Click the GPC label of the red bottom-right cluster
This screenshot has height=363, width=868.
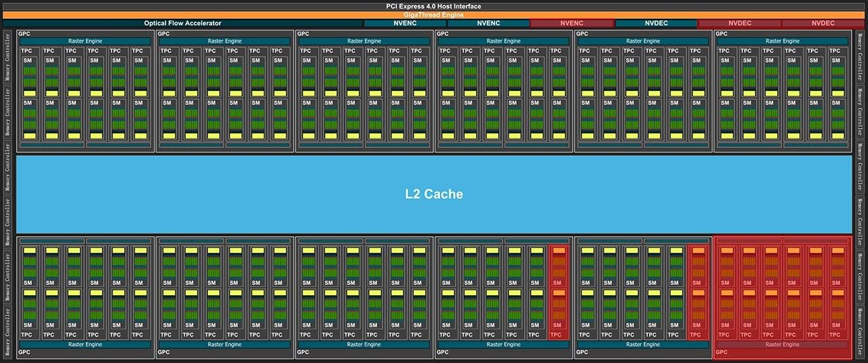[x=722, y=352]
